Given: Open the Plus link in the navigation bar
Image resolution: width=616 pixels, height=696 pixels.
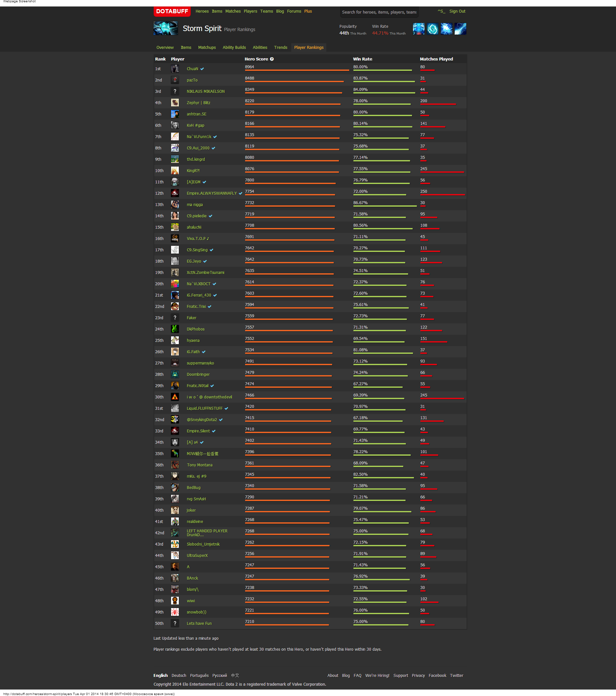Looking at the screenshot, I should click(x=308, y=11).
